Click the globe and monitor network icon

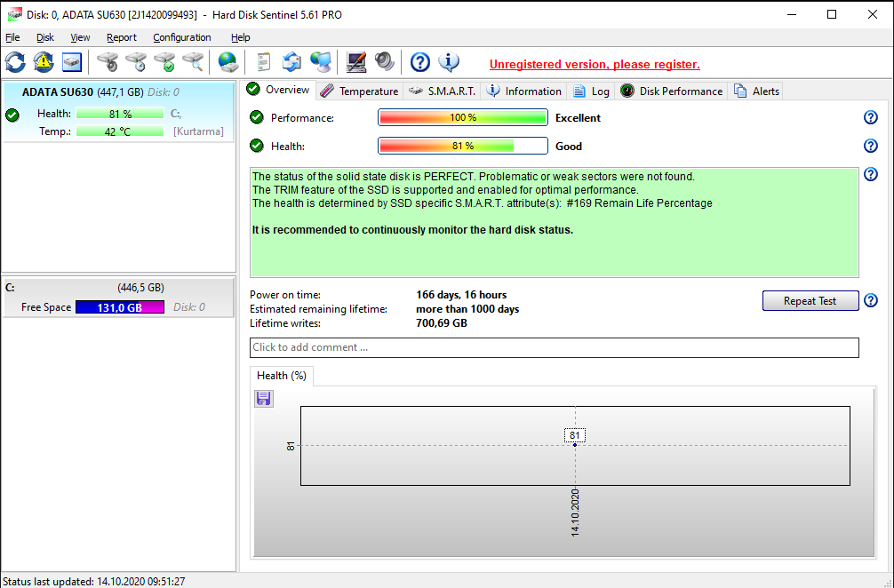pyautogui.click(x=321, y=62)
